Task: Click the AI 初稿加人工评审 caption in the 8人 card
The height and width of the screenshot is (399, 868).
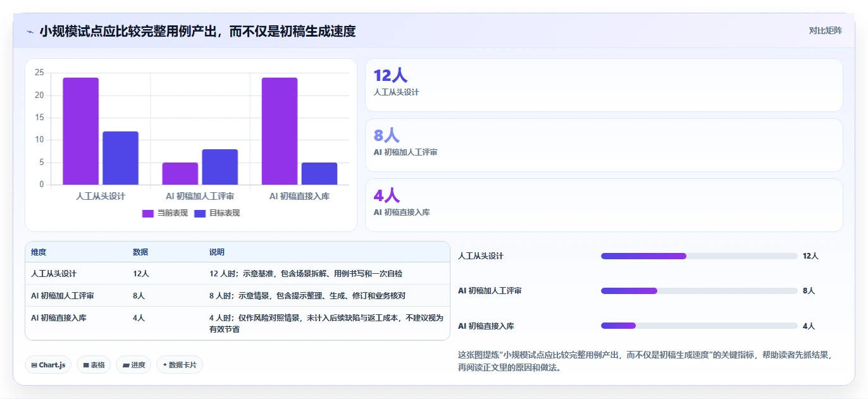Action: coord(406,152)
